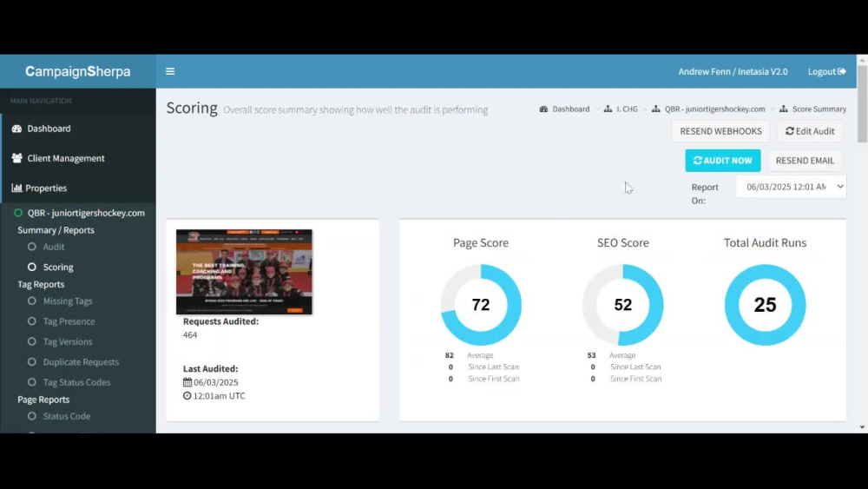Click the circle icon next to Tag Presence
The image size is (868, 489).
31,321
